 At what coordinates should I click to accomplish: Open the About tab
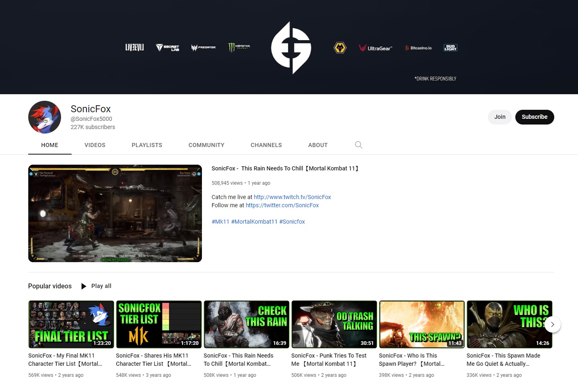317,145
